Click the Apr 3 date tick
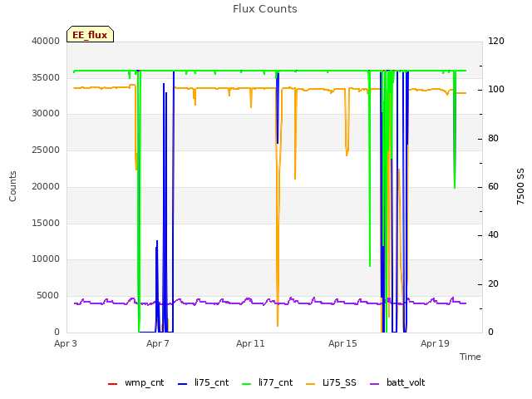 coord(66,343)
